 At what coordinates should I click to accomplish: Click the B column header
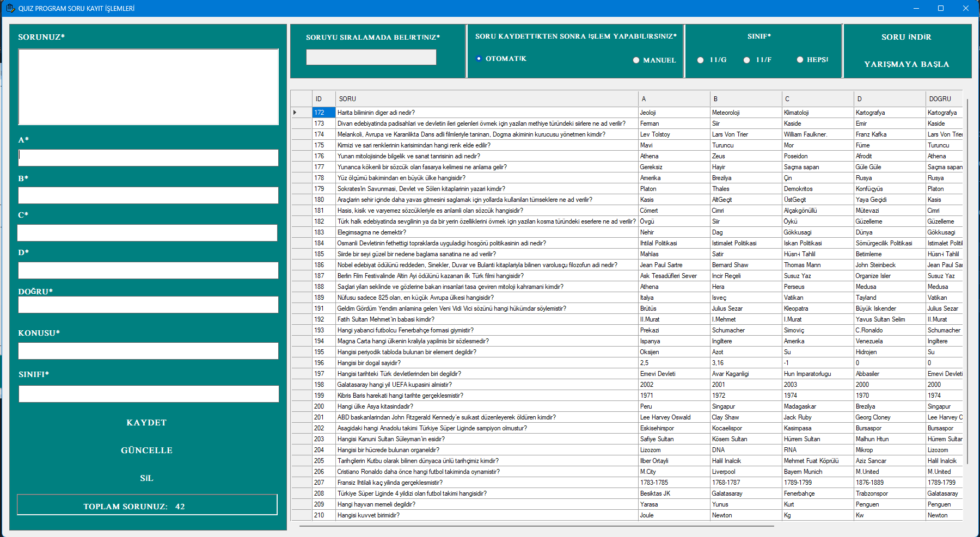(x=746, y=99)
